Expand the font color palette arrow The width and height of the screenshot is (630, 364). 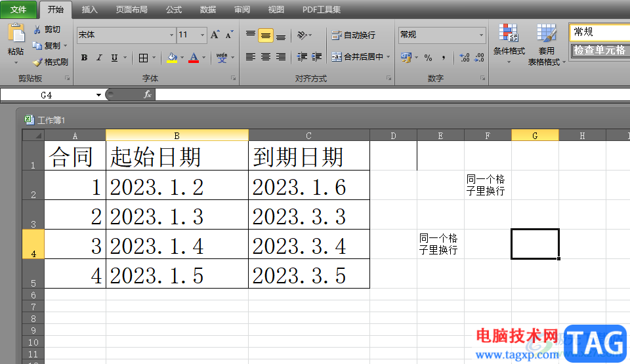(203, 58)
